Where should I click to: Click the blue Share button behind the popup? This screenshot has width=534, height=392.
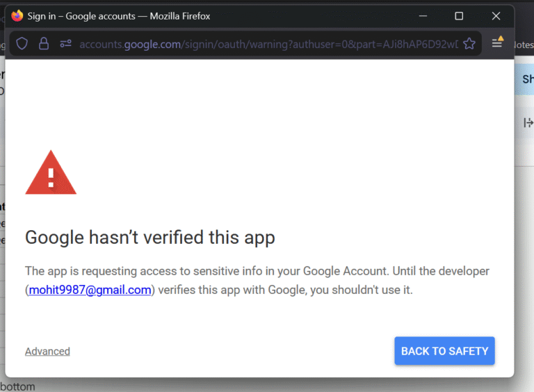[x=526, y=79]
